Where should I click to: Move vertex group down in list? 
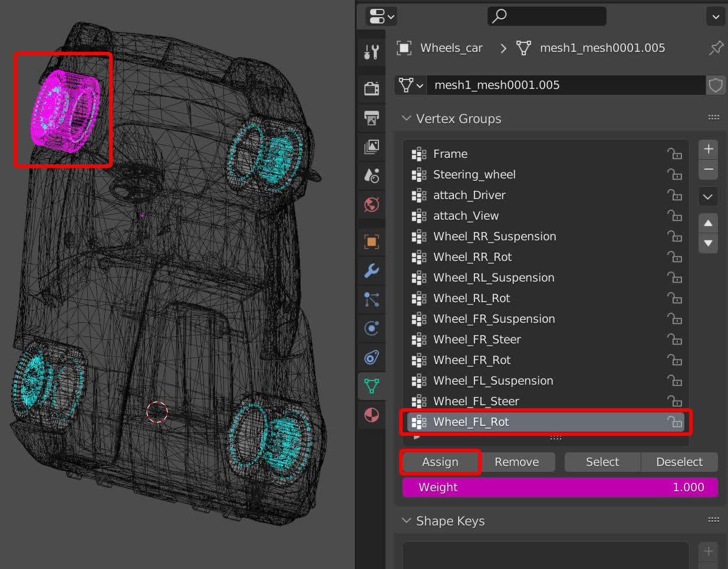click(x=708, y=243)
